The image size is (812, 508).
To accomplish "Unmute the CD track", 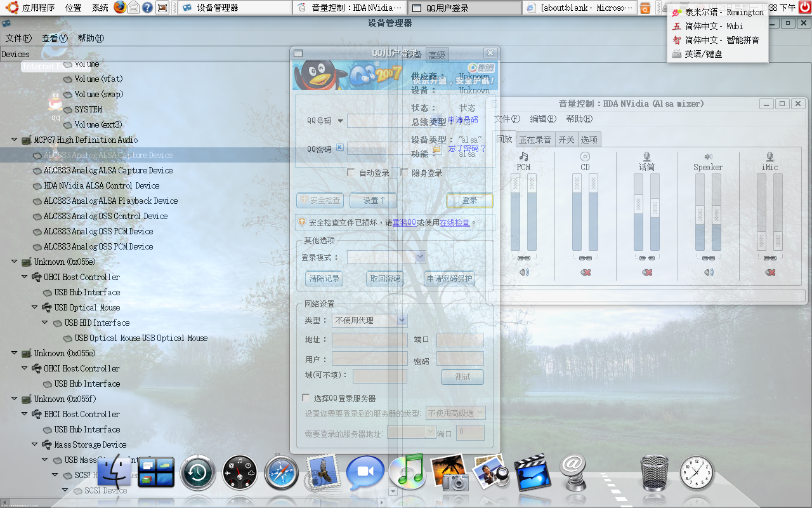I will 585,272.
